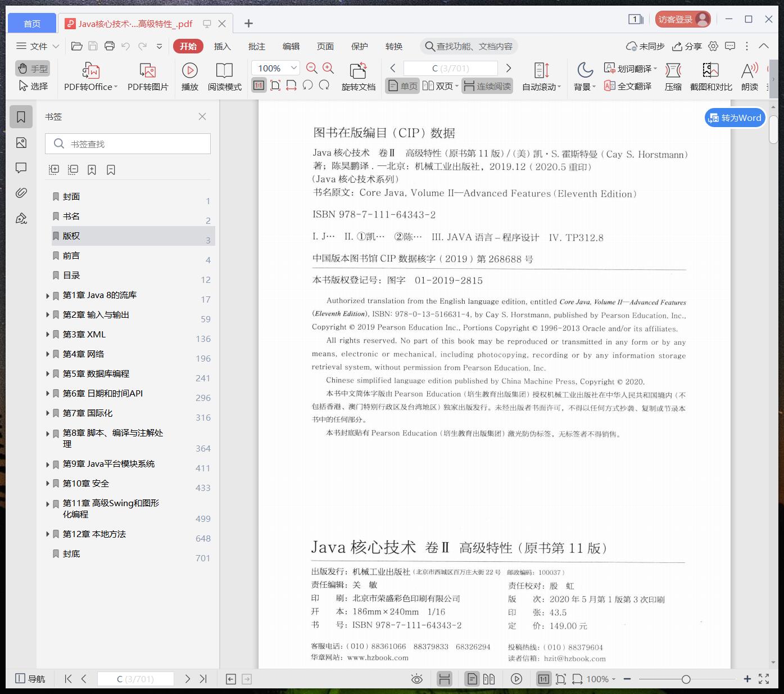Rotate the document
Viewport: 784px width, 694px height.
[358, 76]
